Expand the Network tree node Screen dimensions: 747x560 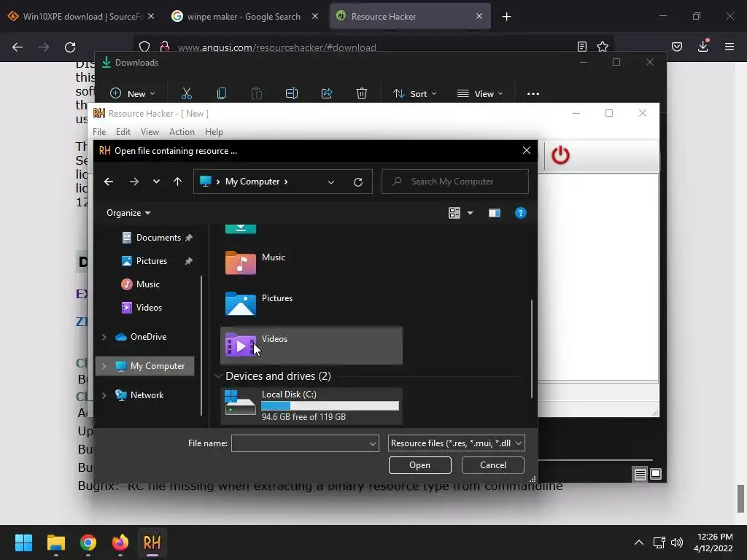pyautogui.click(x=104, y=395)
